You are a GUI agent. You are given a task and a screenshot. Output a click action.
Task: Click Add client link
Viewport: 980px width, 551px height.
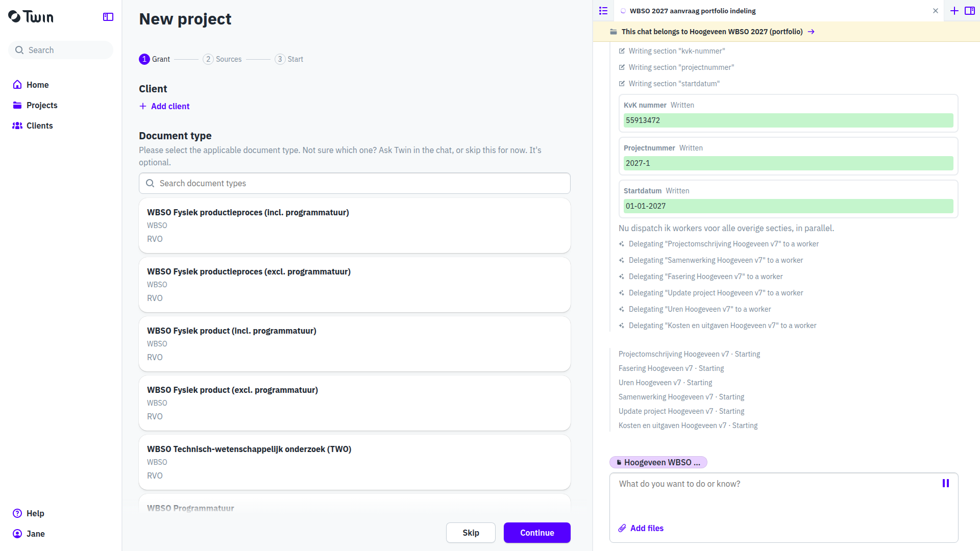pos(164,106)
